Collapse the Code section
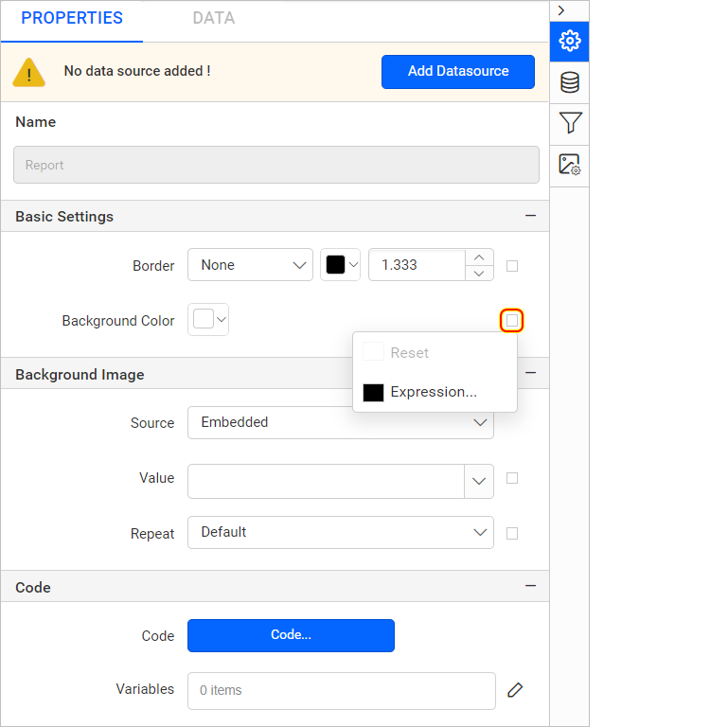Image resolution: width=728 pixels, height=727 pixels. pos(530,586)
